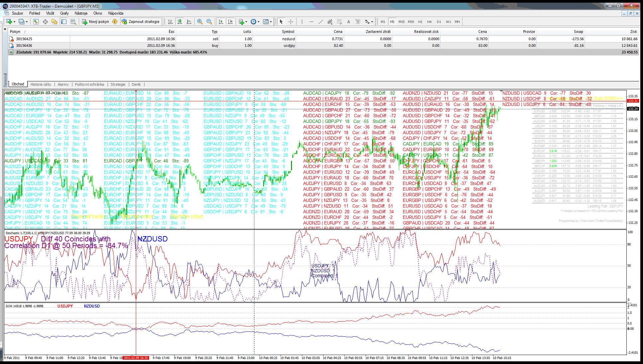Switch chart to Line Chart icon
This screenshot has width=643, height=364.
pyautogui.click(x=189, y=22)
